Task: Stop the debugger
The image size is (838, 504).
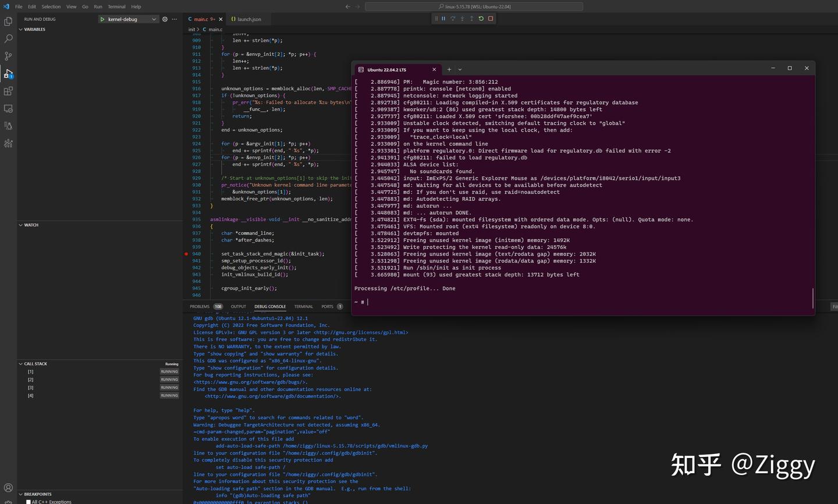Action: 491,18
